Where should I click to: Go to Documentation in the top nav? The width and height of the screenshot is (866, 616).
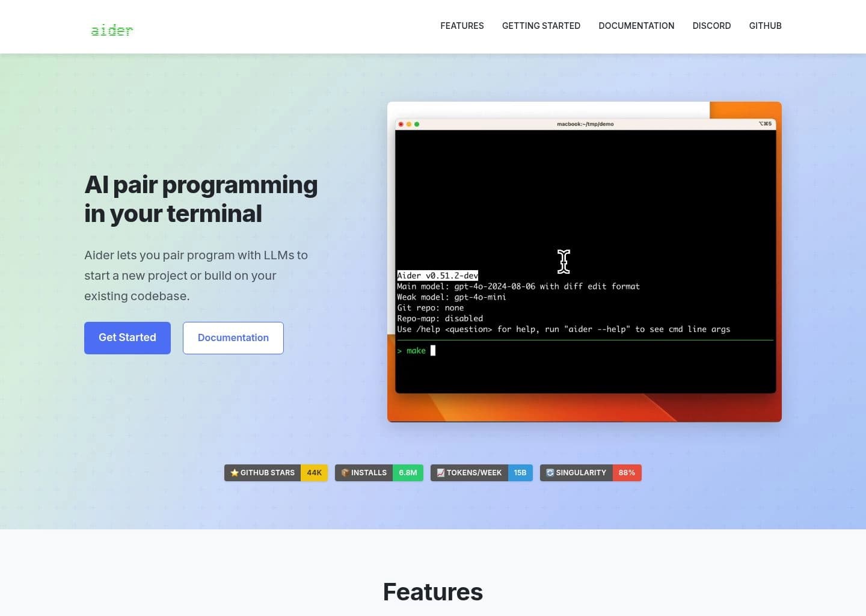636,26
